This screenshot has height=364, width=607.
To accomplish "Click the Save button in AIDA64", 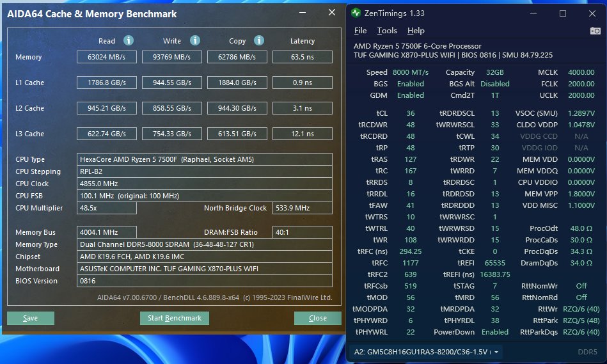I will coord(31,318).
